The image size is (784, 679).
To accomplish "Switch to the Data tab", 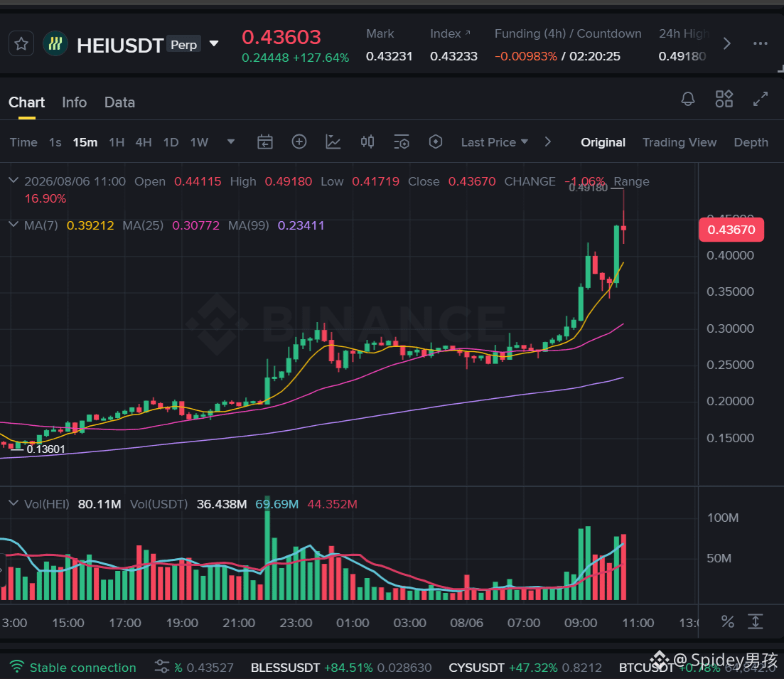I will pyautogui.click(x=119, y=102).
